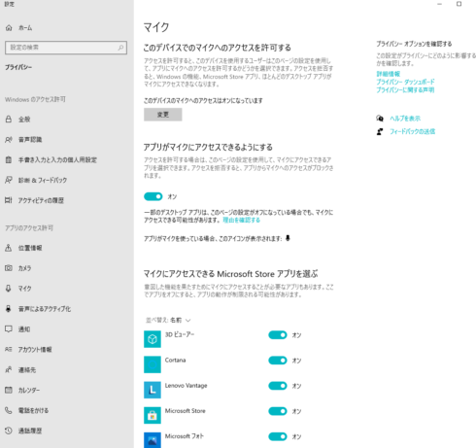Click the Home (ホーム) icon in sidebar
Image resolution: width=476 pixels, height=448 pixels.
click(x=9, y=28)
